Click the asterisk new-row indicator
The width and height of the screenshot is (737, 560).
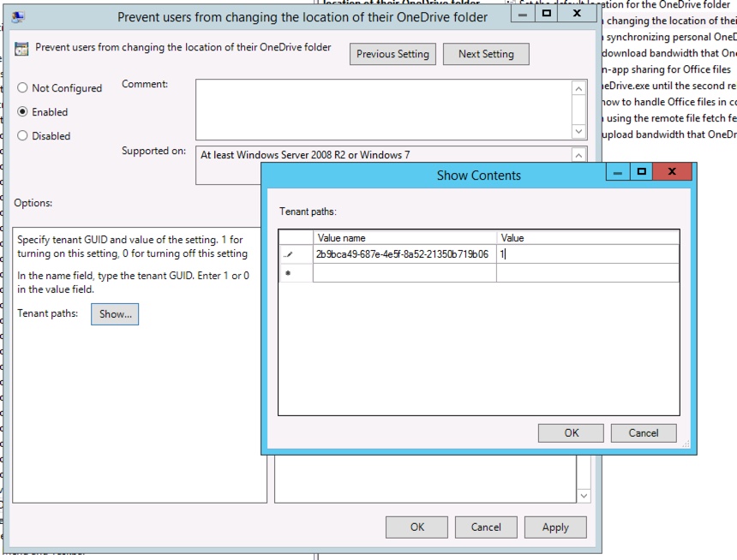[288, 273]
